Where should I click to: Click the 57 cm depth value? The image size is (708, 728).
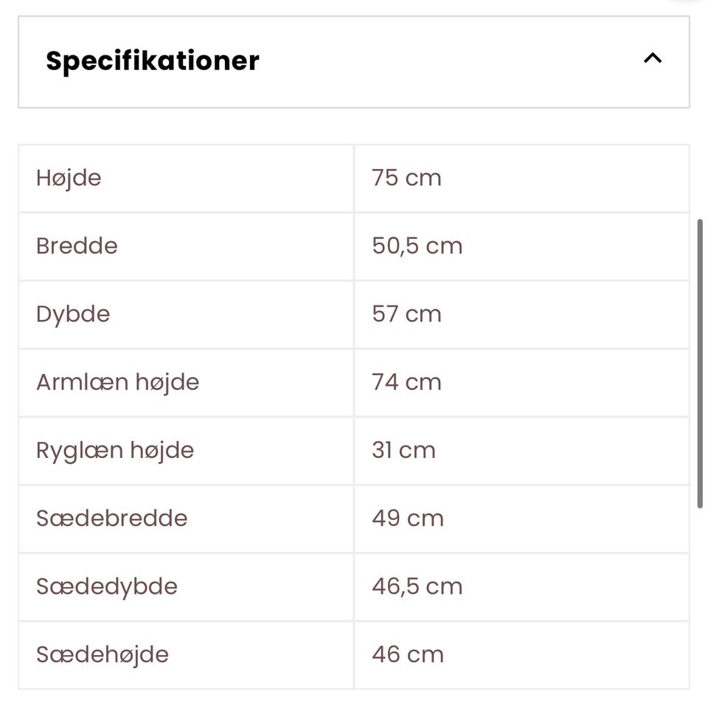[406, 314]
